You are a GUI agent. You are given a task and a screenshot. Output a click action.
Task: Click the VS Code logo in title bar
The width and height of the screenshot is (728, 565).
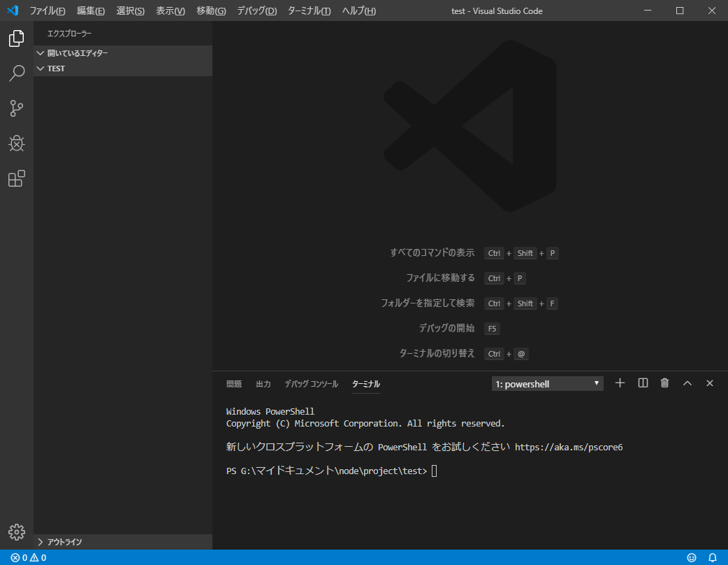click(x=13, y=10)
